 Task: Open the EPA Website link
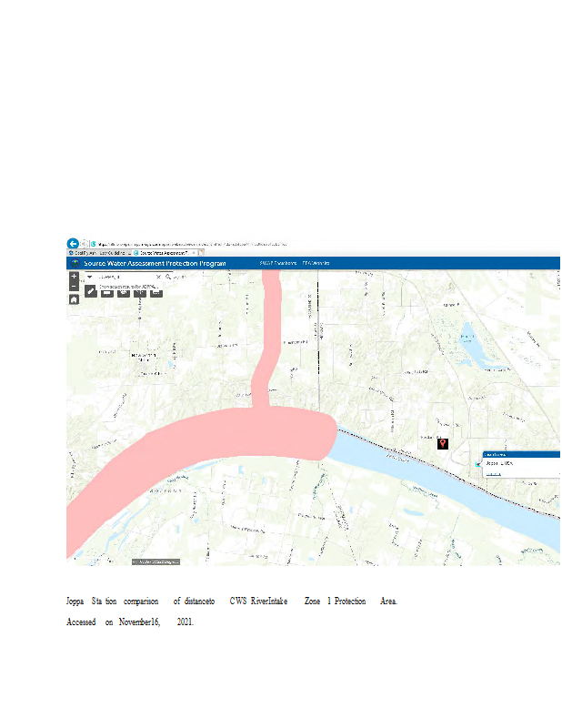pos(316,263)
